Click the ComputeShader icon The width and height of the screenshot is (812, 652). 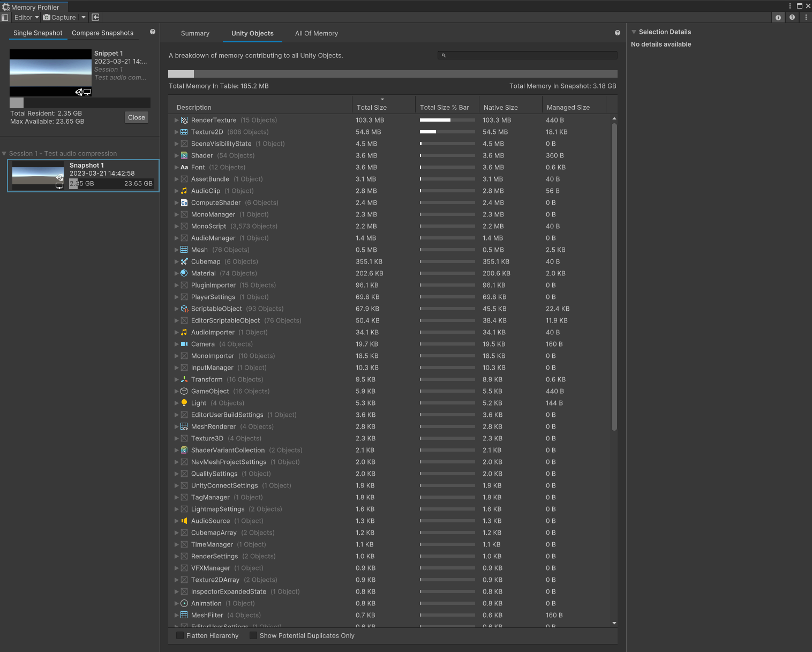tap(184, 203)
